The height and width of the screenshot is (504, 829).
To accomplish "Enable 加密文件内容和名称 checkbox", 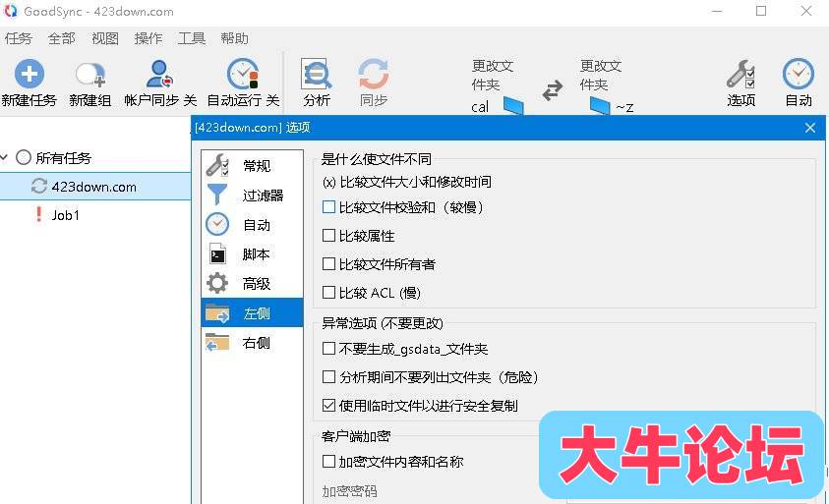I will tap(328, 461).
